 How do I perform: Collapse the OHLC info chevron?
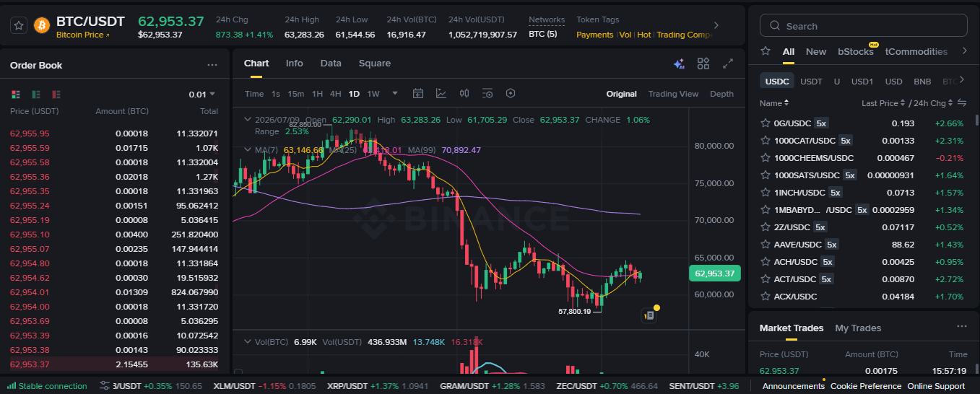click(x=248, y=120)
